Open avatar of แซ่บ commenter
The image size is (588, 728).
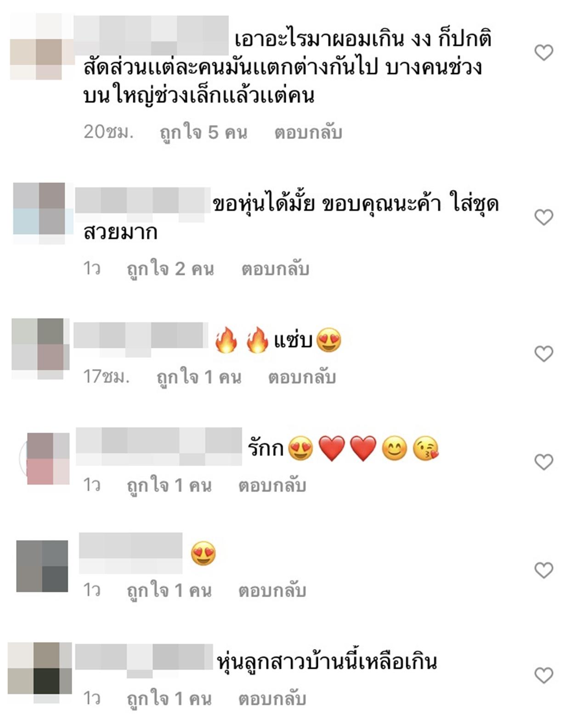(40, 349)
